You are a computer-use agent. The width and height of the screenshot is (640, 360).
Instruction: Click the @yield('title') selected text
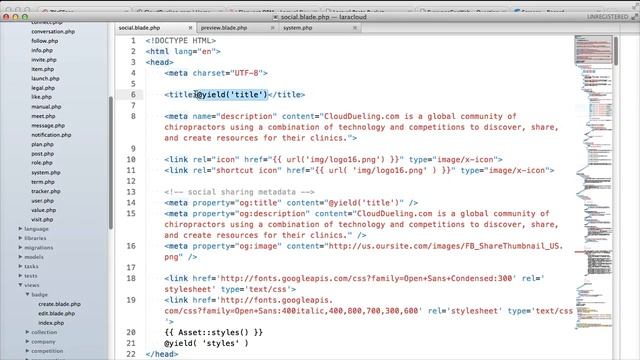[232, 95]
